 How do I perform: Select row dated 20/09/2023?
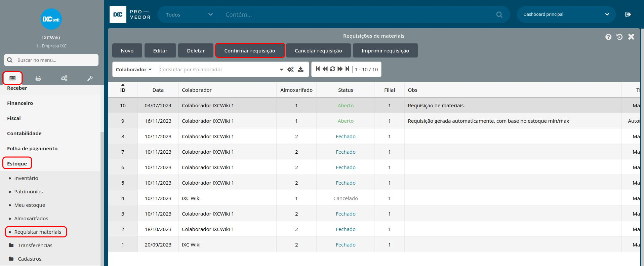point(374,244)
